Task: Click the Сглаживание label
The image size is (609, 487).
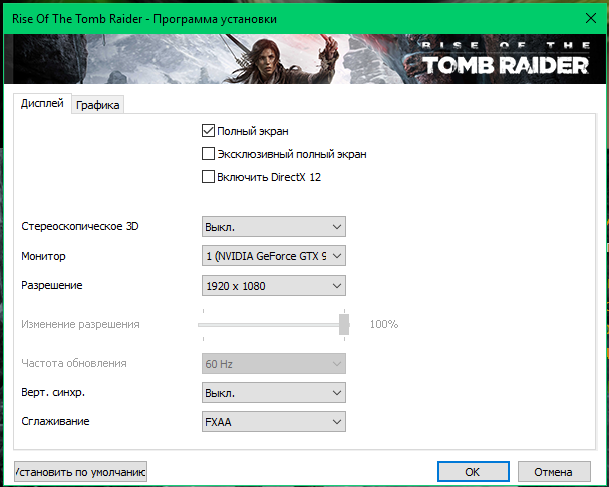Action: [x=55, y=421]
